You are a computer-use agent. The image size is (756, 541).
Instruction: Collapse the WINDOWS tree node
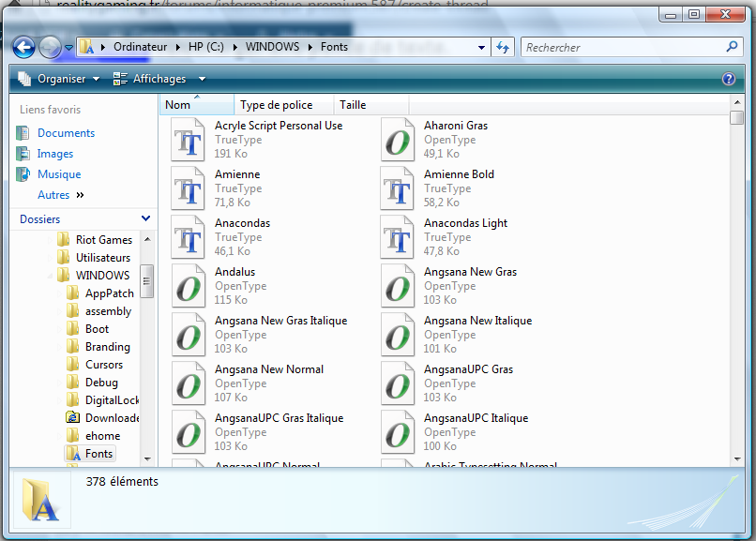click(50, 276)
